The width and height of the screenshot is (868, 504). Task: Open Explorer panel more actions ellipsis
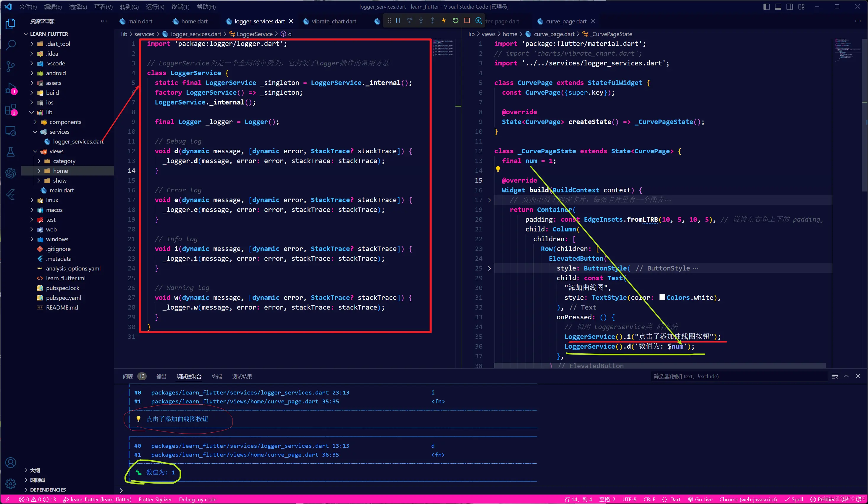[x=104, y=21]
